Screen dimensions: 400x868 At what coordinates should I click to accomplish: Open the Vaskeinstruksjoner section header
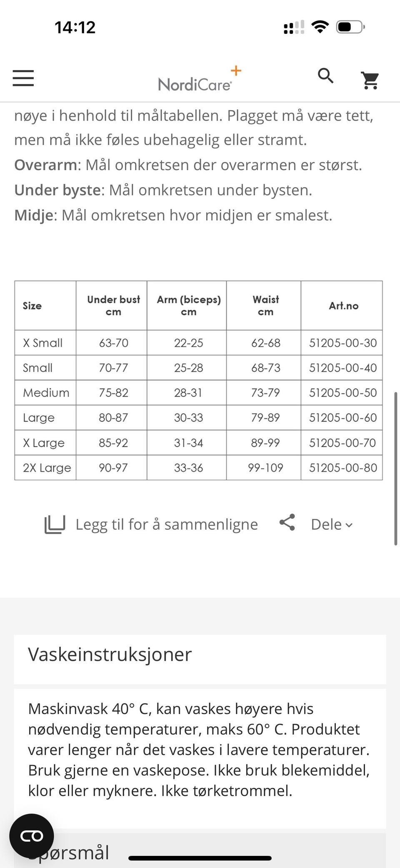click(x=200, y=654)
